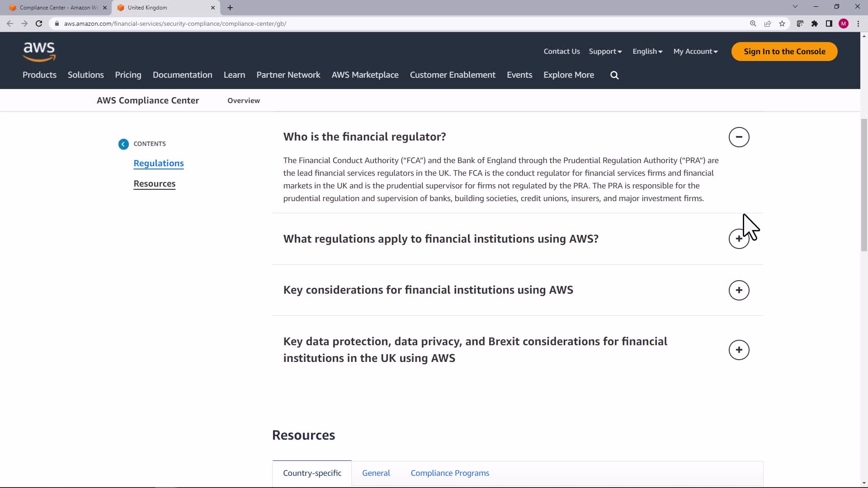Expand Brexit considerations section
Image resolution: width=868 pixels, height=488 pixels.
pos(739,350)
